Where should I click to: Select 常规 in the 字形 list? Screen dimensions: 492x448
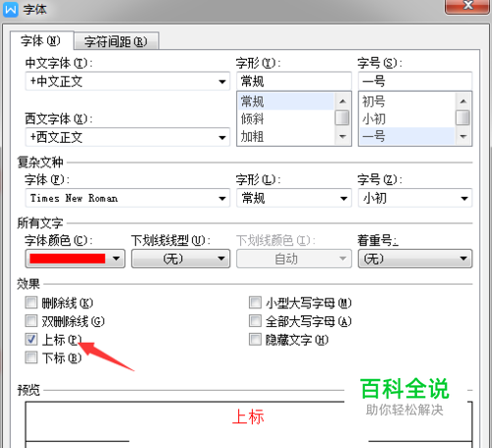coord(285,101)
